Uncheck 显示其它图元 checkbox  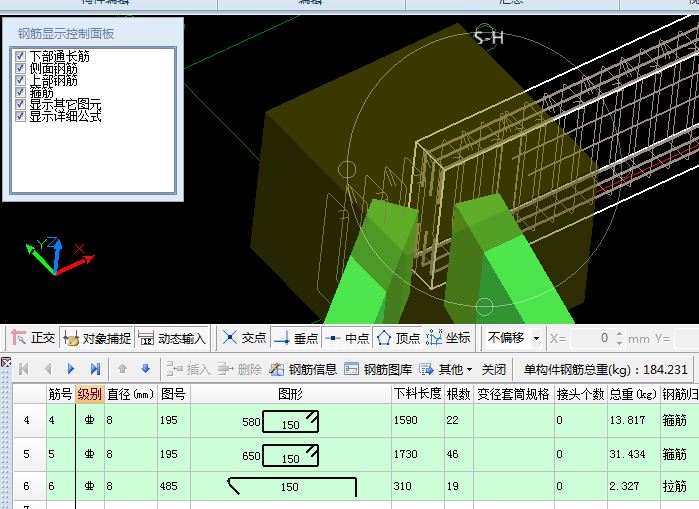click(20, 104)
